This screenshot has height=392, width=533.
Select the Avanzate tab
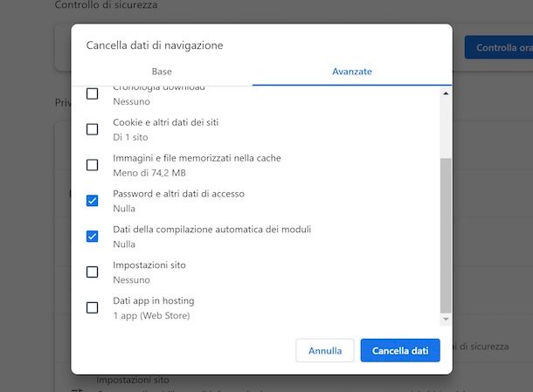[x=352, y=72]
